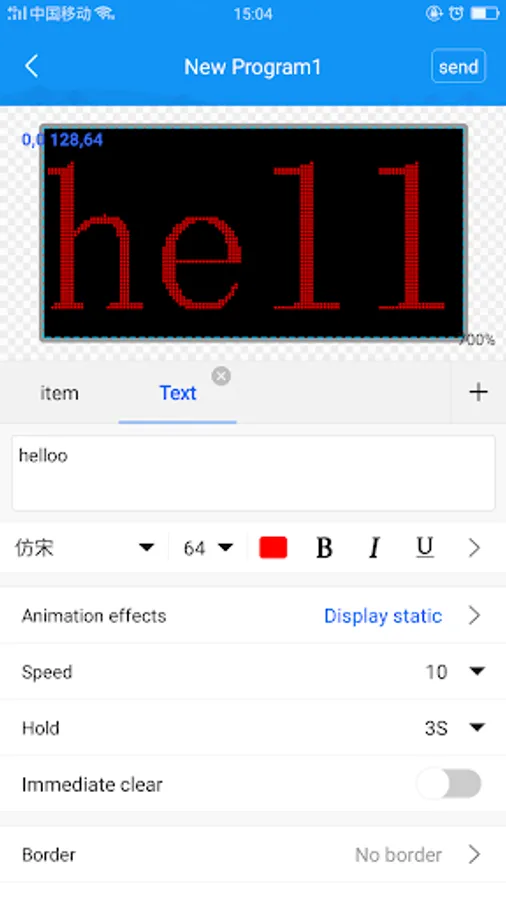
Task: Remove the Text tab with x icon
Action: [221, 376]
